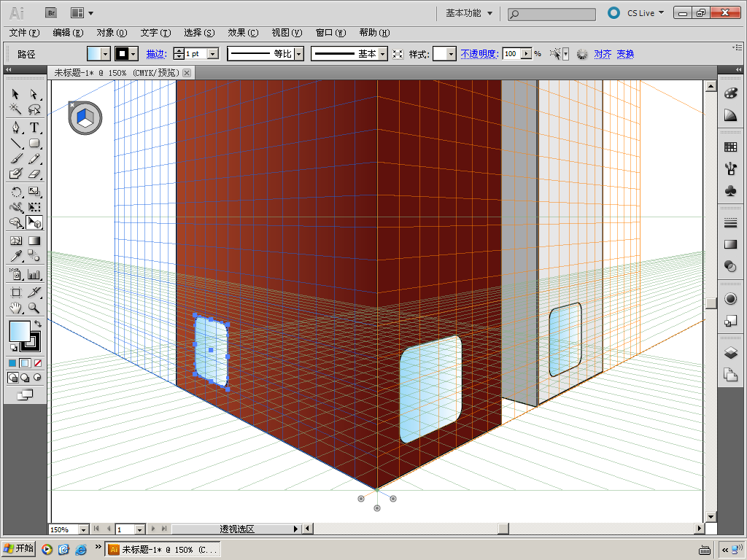Image resolution: width=747 pixels, height=560 pixels.
Task: Select the Type tool
Action: point(34,128)
